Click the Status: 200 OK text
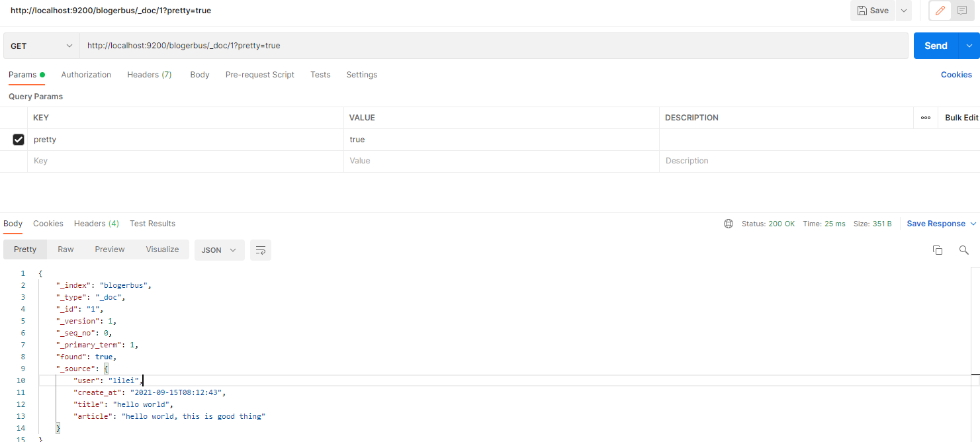This screenshot has width=980, height=442. tap(768, 224)
